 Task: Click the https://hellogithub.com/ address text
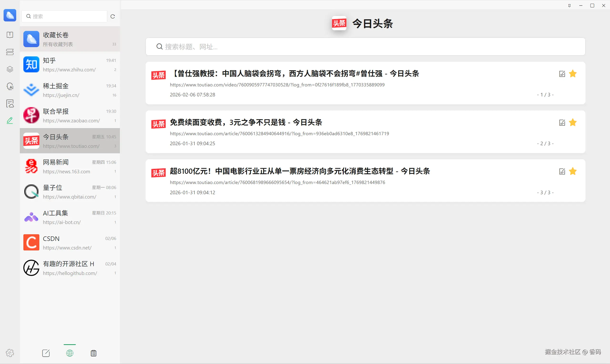click(70, 273)
